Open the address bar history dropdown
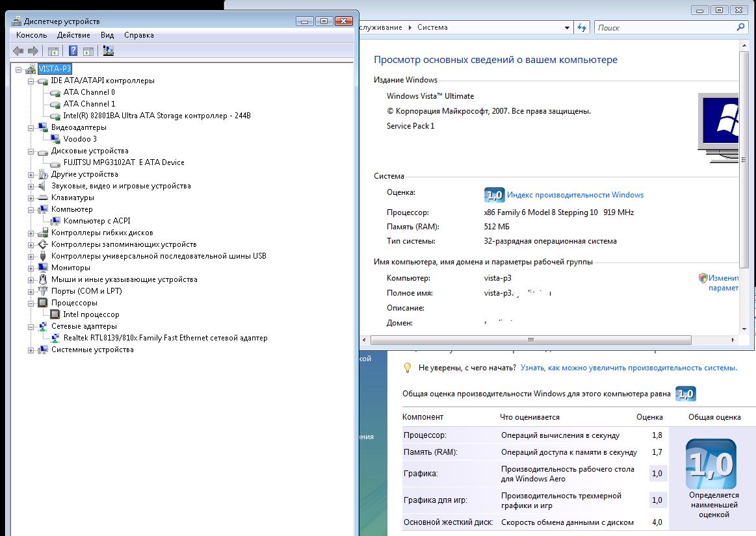 click(567, 28)
